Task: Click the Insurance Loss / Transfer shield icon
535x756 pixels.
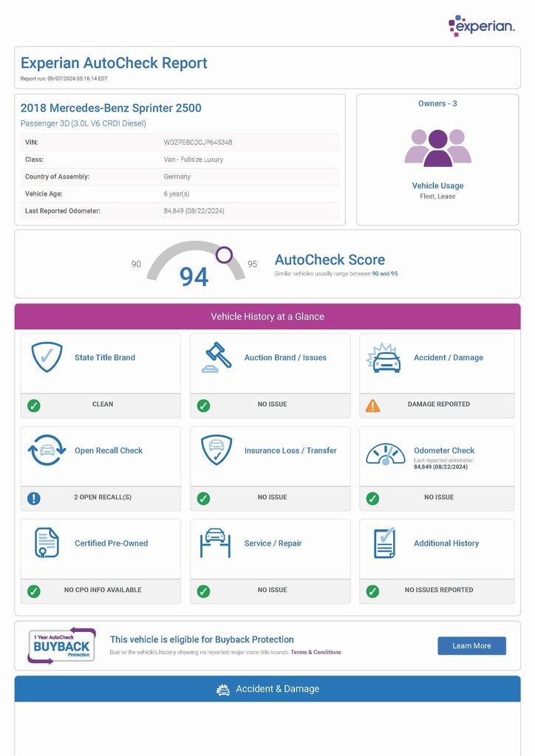Action: tap(217, 450)
